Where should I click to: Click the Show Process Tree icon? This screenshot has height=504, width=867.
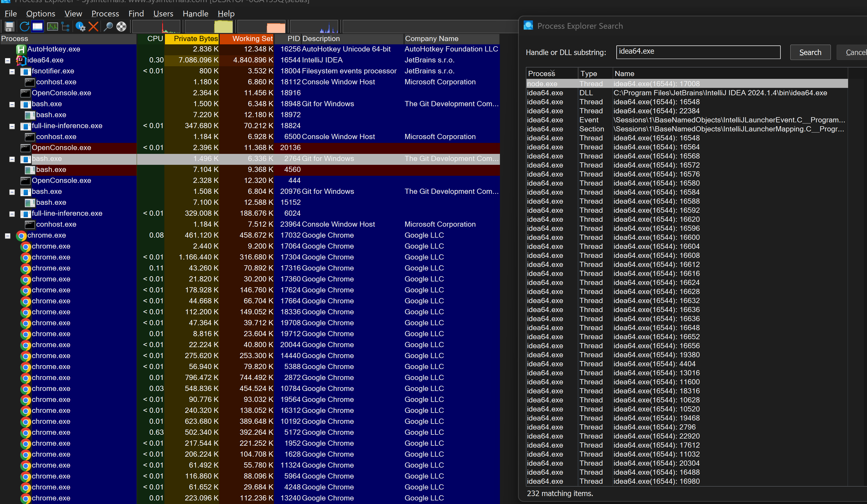tap(65, 27)
